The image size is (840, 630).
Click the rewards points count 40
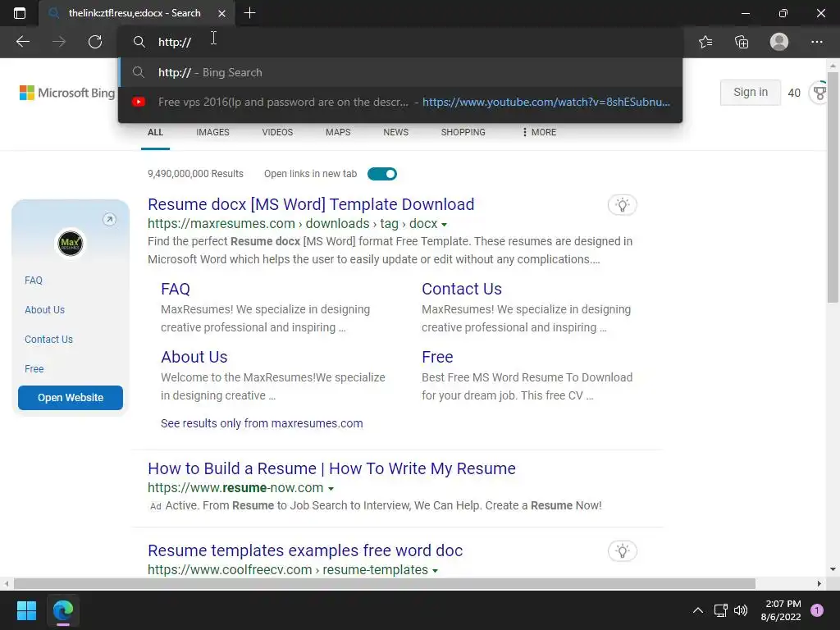(x=794, y=93)
